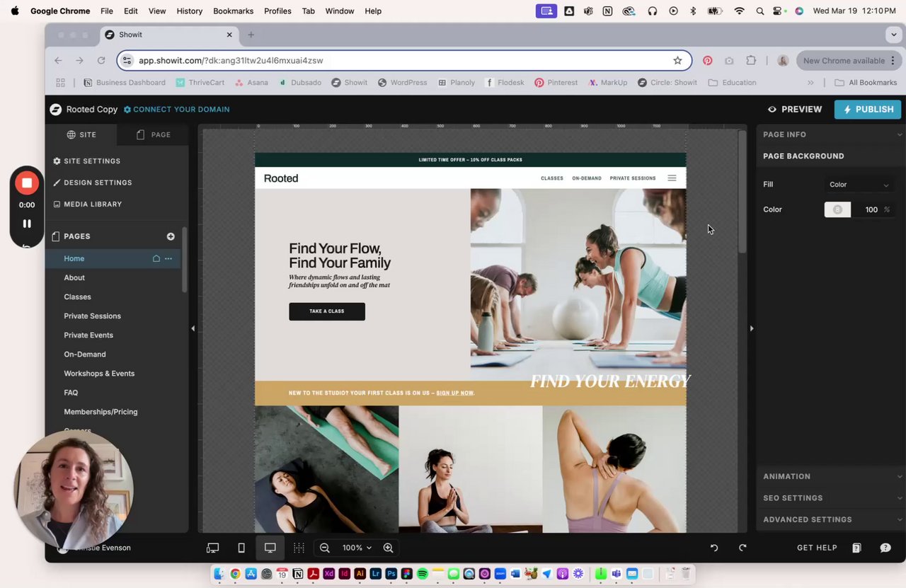The height and width of the screenshot is (588, 906).
Task: Reload the page in Chrome
Action: click(101, 61)
